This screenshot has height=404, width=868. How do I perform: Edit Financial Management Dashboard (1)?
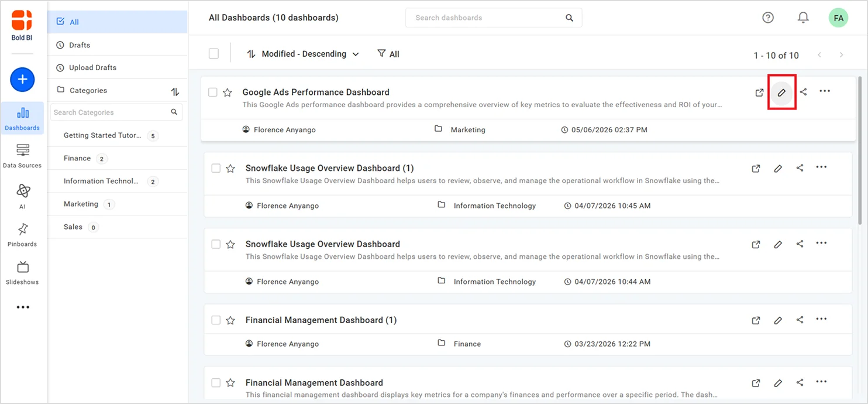777,320
